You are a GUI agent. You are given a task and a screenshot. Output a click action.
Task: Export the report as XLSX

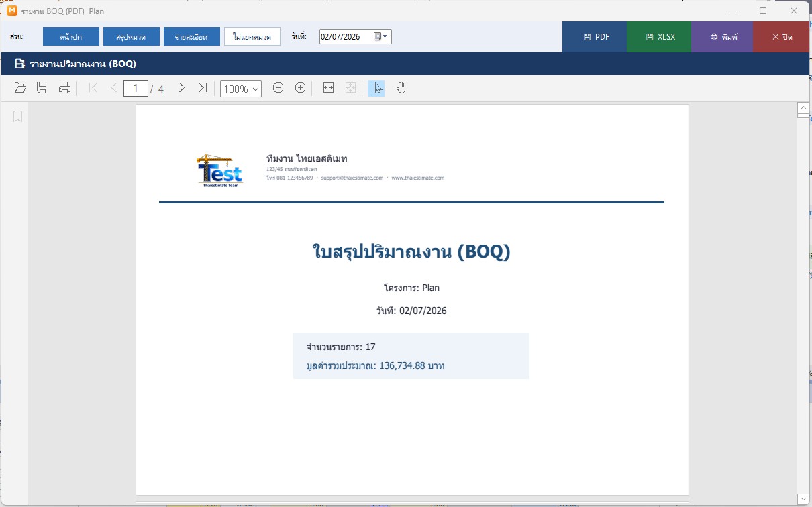tap(659, 37)
